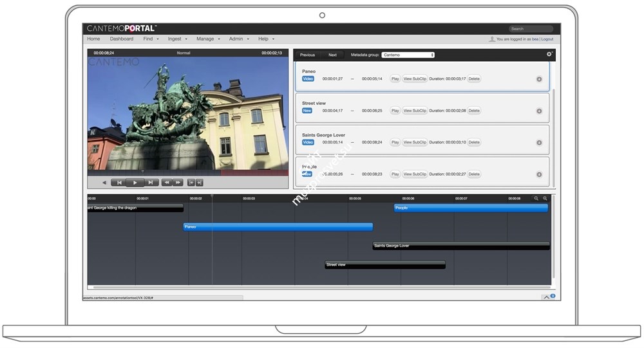Play the Paneo annotation

395,78
